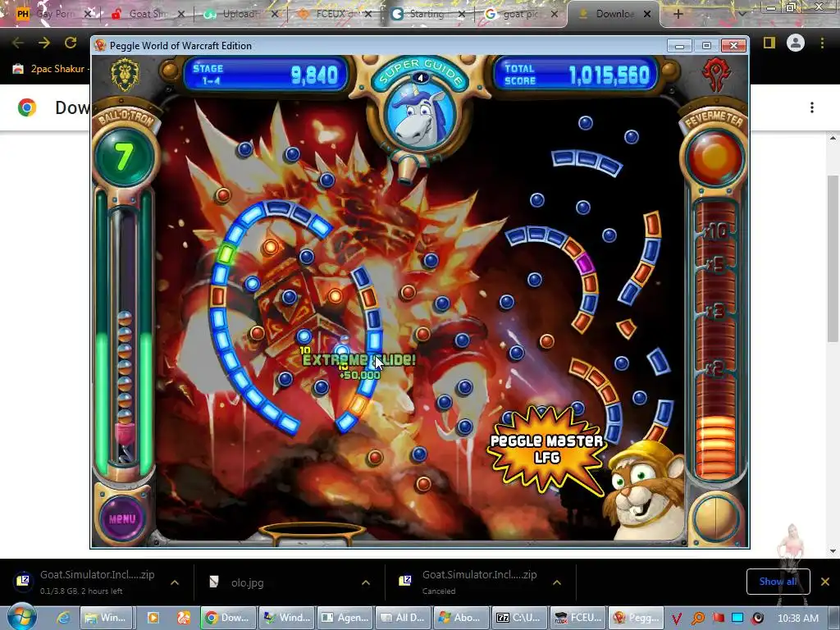Switch to the Wind... taskbar button
Viewport: 840px width, 630px height.
coord(285,618)
